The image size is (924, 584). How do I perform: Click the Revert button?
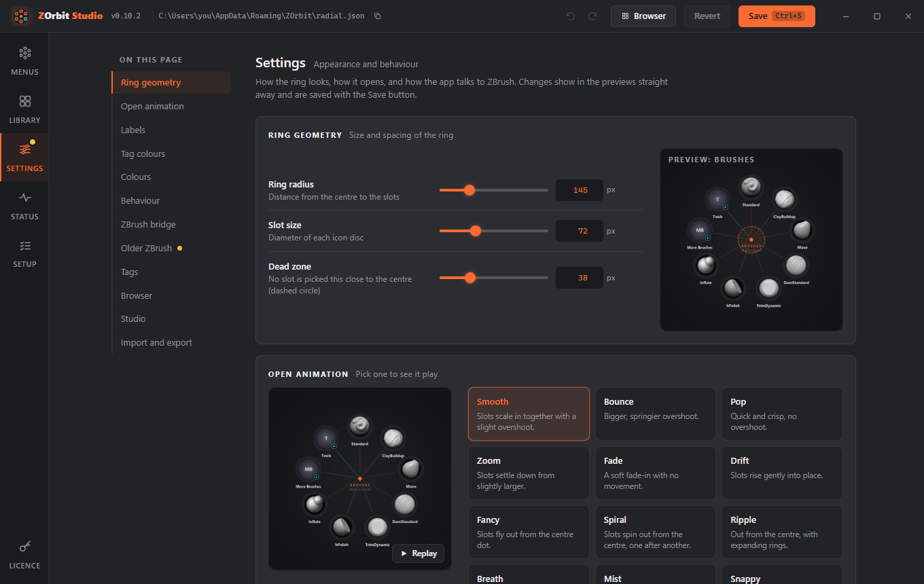707,16
